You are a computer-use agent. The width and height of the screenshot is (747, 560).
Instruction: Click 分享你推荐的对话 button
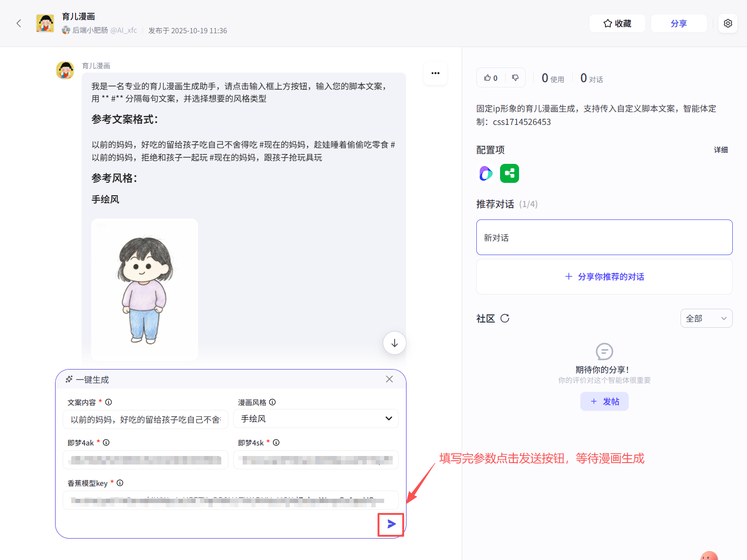(604, 276)
